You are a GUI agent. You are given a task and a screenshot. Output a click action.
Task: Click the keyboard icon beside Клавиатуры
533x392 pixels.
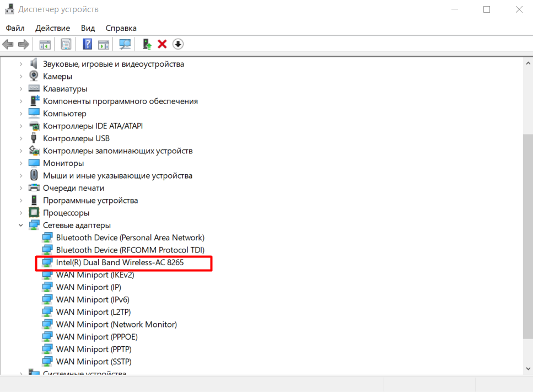pyautogui.click(x=34, y=88)
